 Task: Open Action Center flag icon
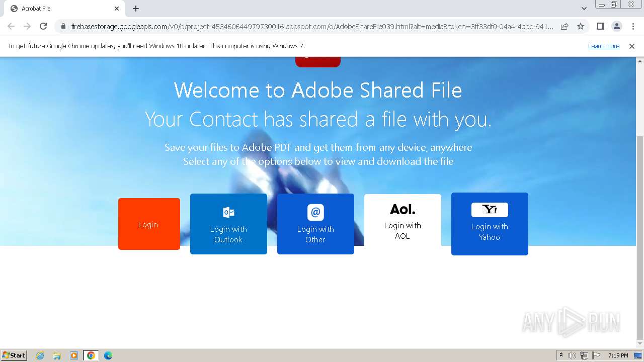(596, 355)
